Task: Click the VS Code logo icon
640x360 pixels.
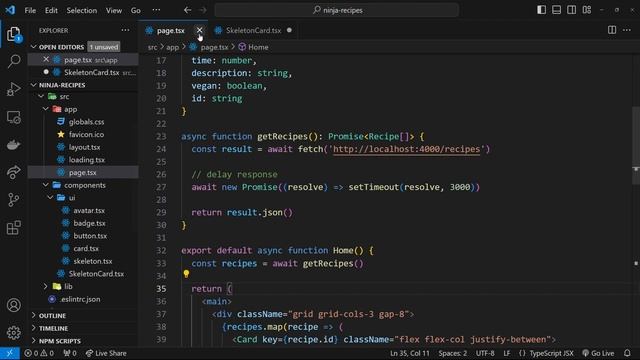Action: (x=10, y=10)
